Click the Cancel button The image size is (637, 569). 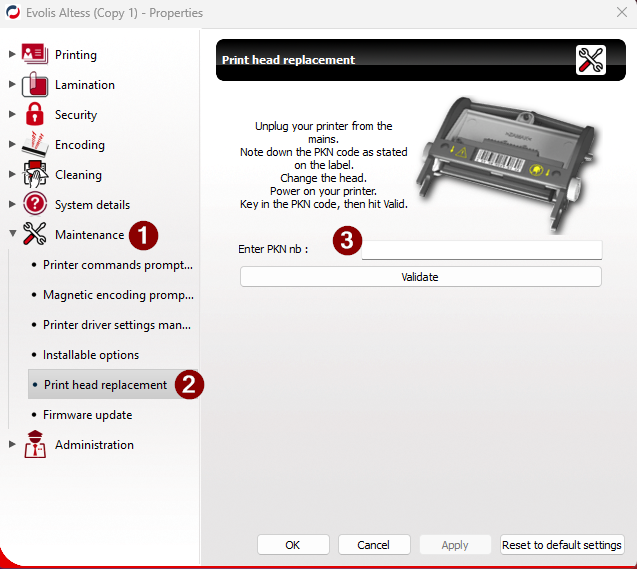point(374,545)
